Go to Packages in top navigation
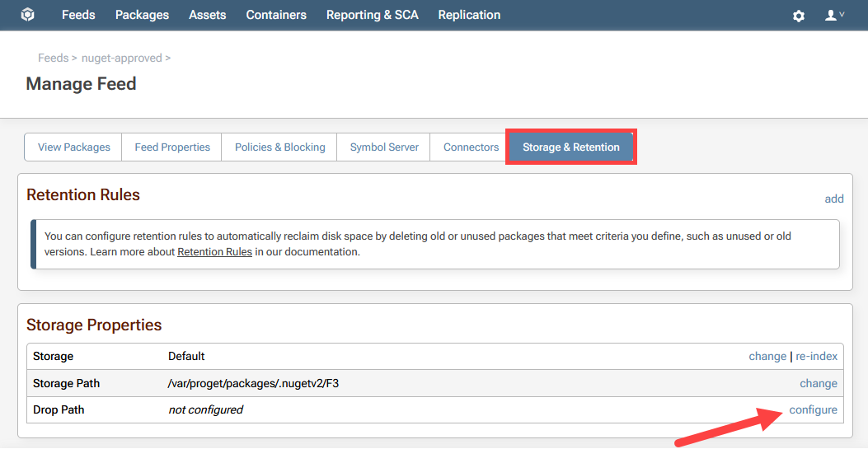The image size is (868, 449). point(142,15)
